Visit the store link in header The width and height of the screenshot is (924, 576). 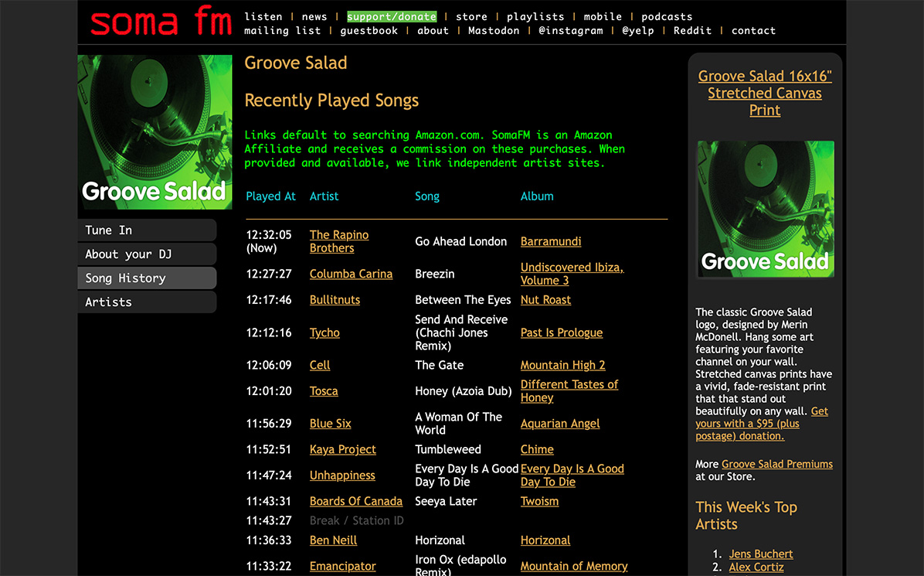[471, 16]
